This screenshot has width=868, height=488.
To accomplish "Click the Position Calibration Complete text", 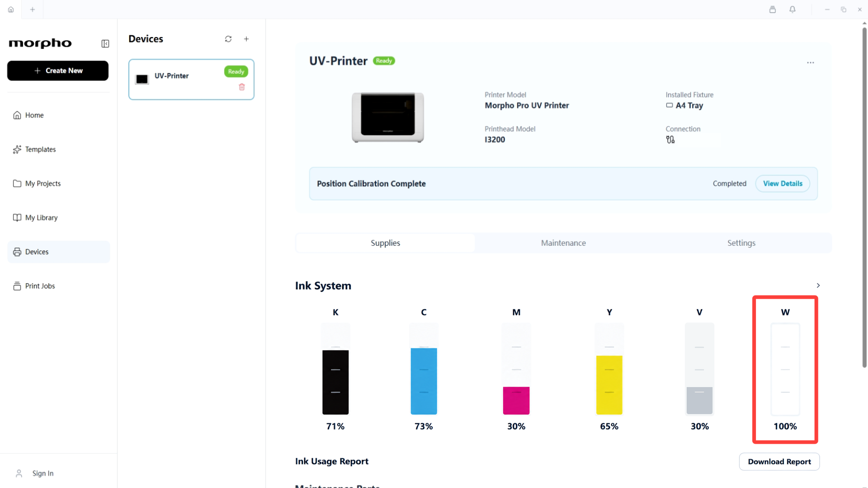I will [x=371, y=183].
